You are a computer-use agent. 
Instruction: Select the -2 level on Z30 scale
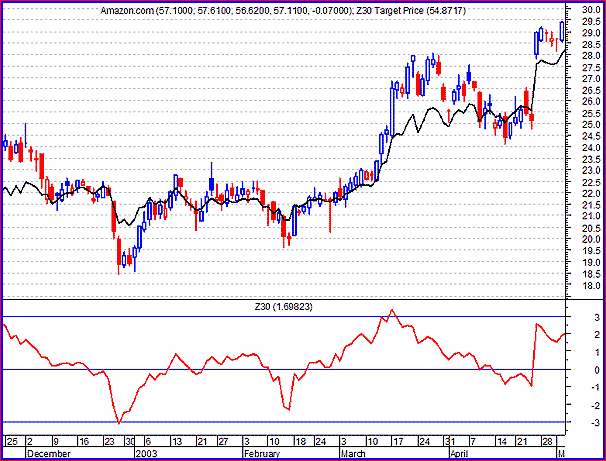click(x=596, y=405)
